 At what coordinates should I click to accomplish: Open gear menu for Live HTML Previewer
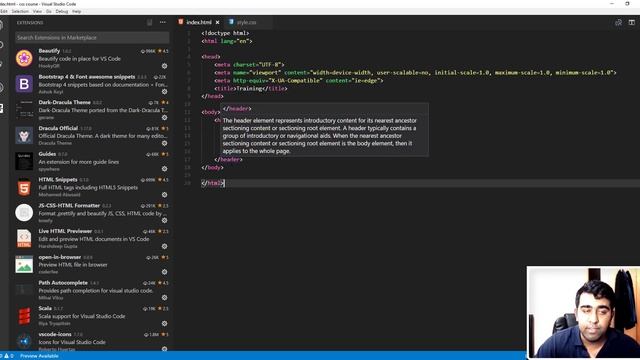164,246
